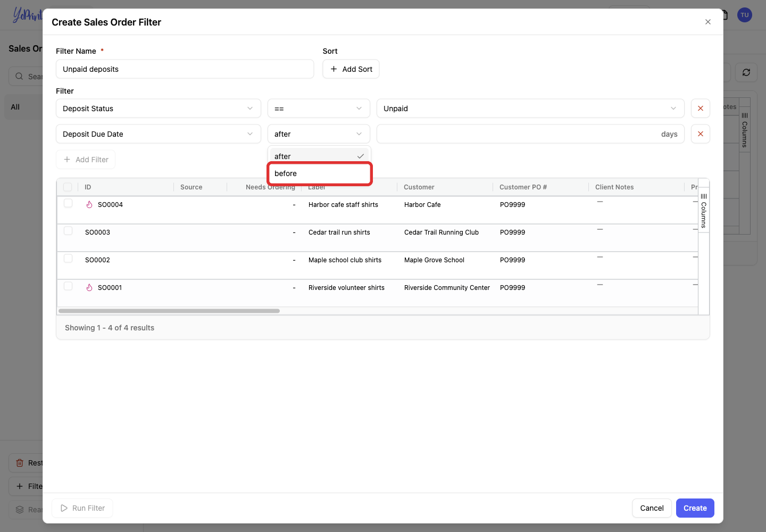Click the horizontal scrollbar under the table
Screen dimensions: 766x532
click(x=169, y=311)
